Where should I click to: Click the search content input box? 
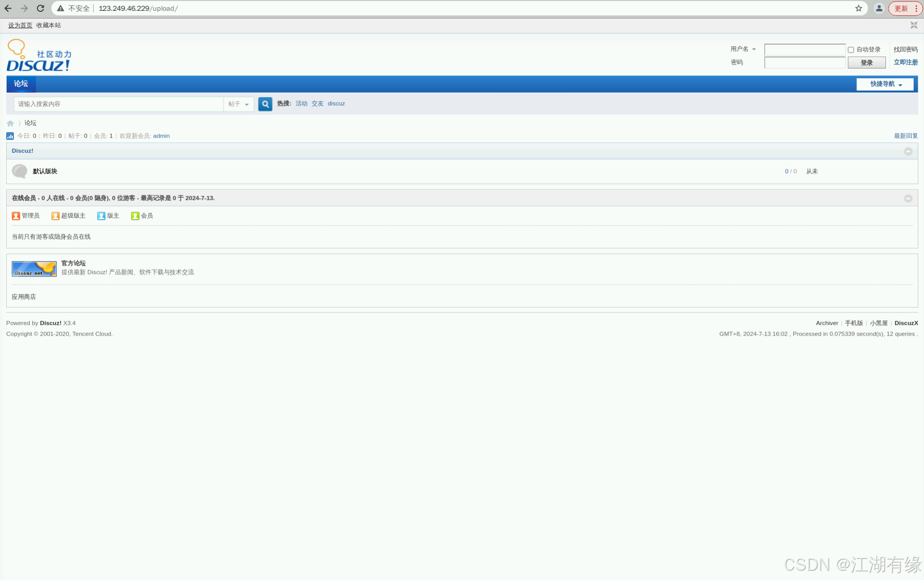coord(119,104)
